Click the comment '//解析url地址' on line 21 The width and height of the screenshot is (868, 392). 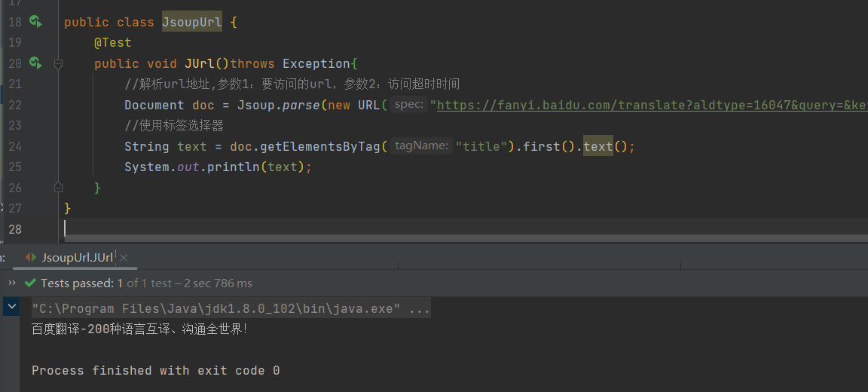point(167,84)
